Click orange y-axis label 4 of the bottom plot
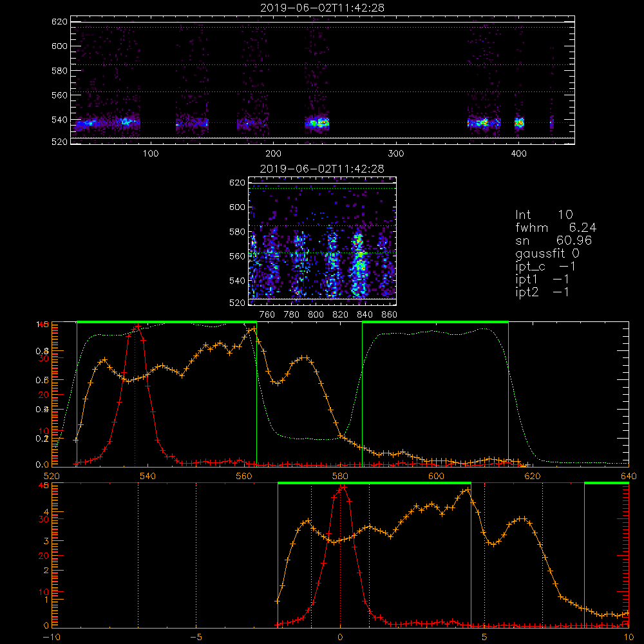Image resolution: width=644 pixels, height=644 pixels. click(46, 512)
